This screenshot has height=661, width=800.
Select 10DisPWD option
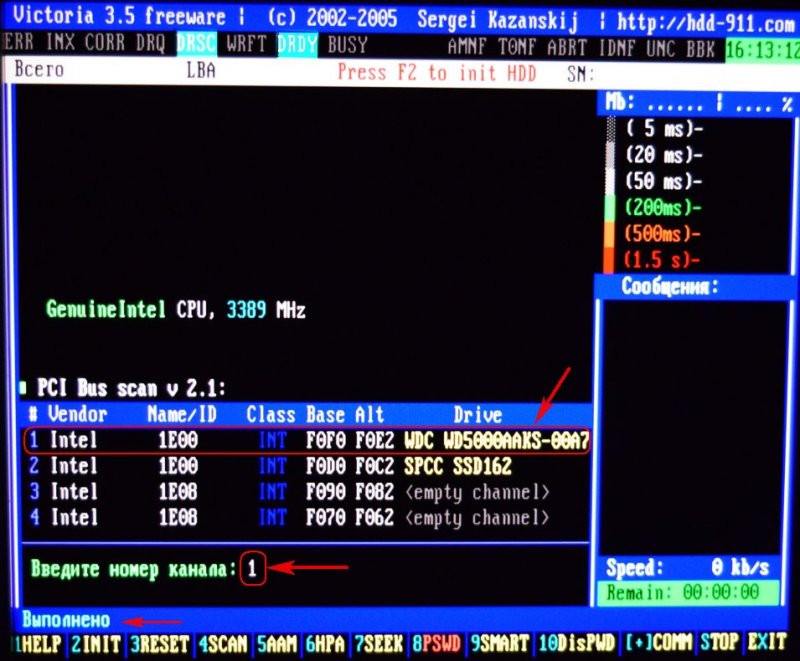coord(577,643)
